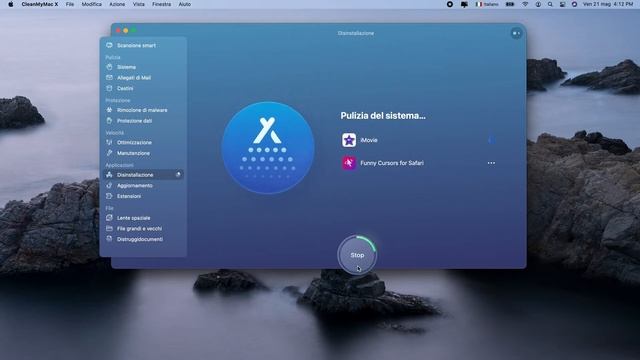The image size is (640, 360).
Task: Click the Protezione dati hand icon
Action: coord(109,121)
